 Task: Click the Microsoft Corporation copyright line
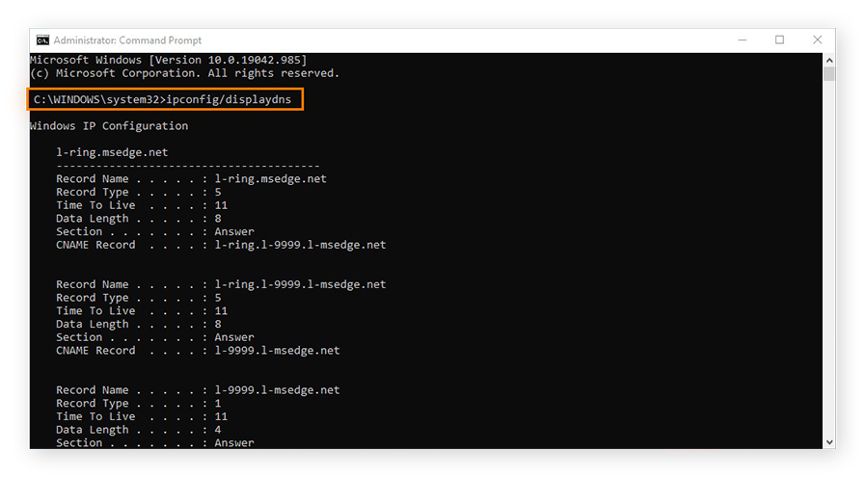(x=184, y=73)
